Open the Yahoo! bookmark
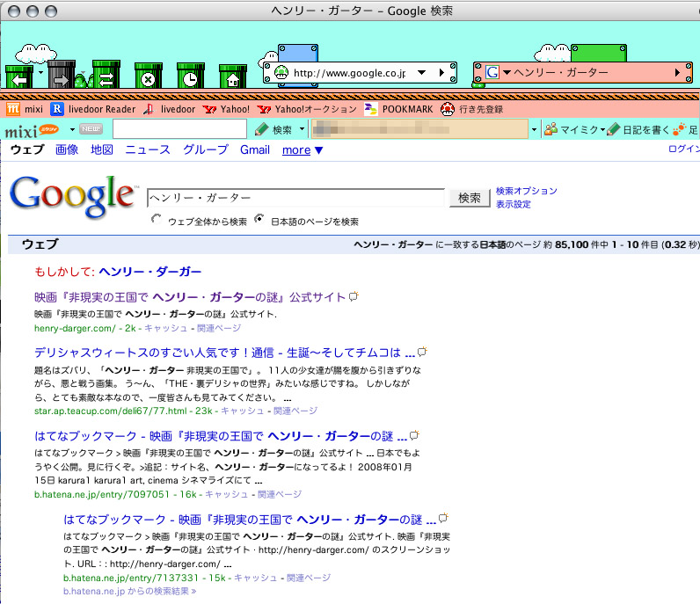Screen dimensions: 700x604 tap(226, 109)
